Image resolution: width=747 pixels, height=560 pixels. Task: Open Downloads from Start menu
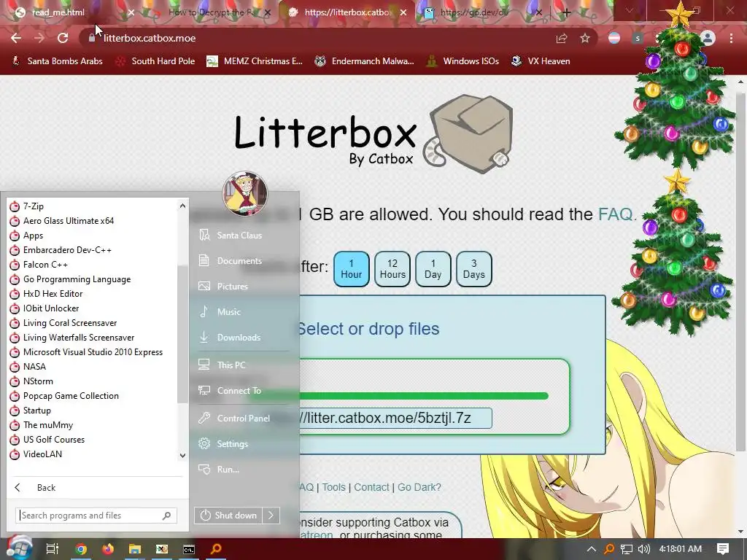[x=239, y=338]
